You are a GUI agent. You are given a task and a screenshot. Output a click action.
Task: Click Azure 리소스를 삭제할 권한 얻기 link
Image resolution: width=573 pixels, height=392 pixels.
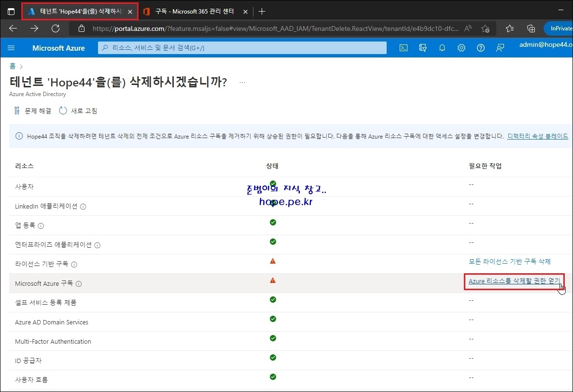(514, 281)
